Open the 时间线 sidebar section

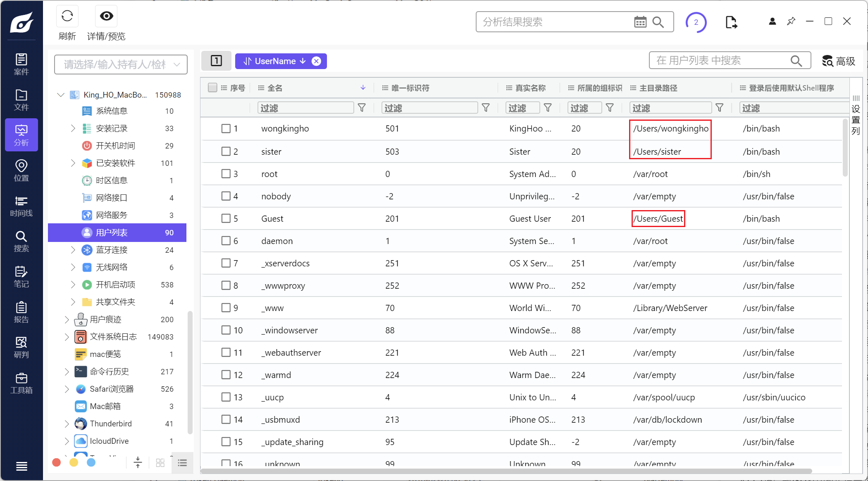(x=21, y=206)
